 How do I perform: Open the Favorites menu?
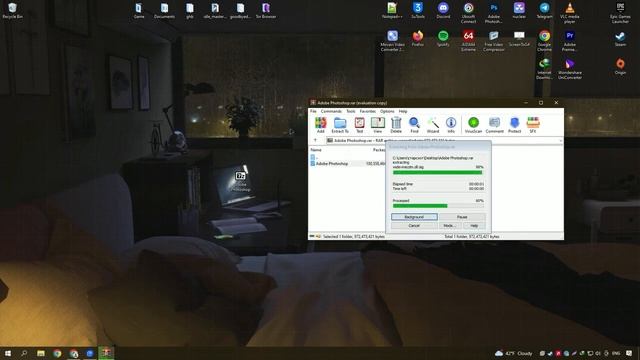click(367, 111)
